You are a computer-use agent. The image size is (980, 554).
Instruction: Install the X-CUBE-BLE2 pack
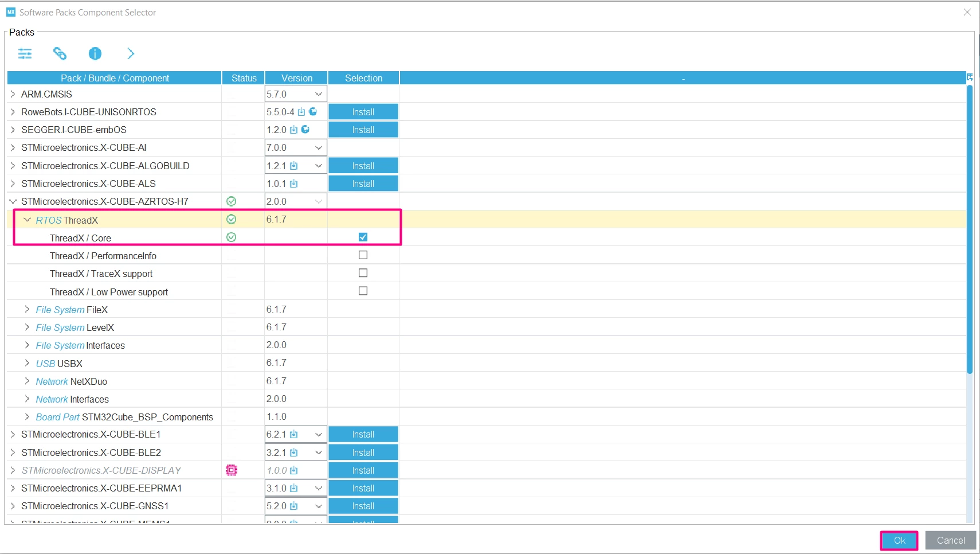[x=363, y=452]
